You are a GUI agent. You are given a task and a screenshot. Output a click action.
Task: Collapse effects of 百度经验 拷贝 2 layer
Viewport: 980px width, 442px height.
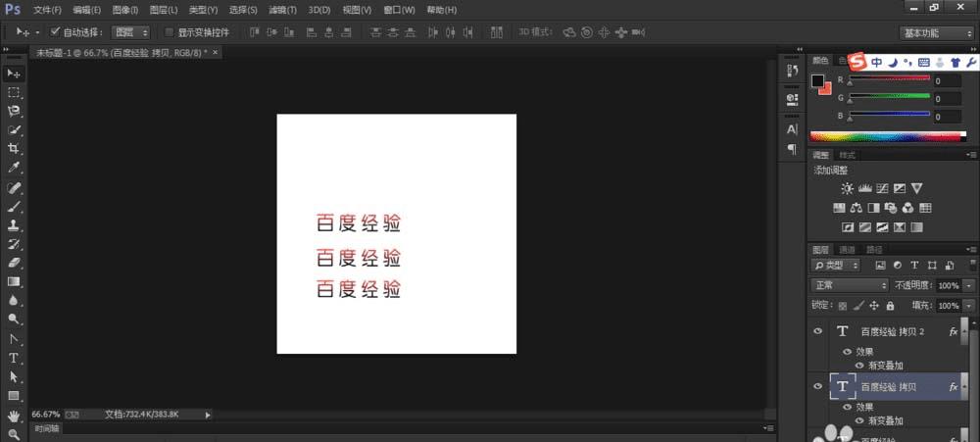tap(965, 331)
